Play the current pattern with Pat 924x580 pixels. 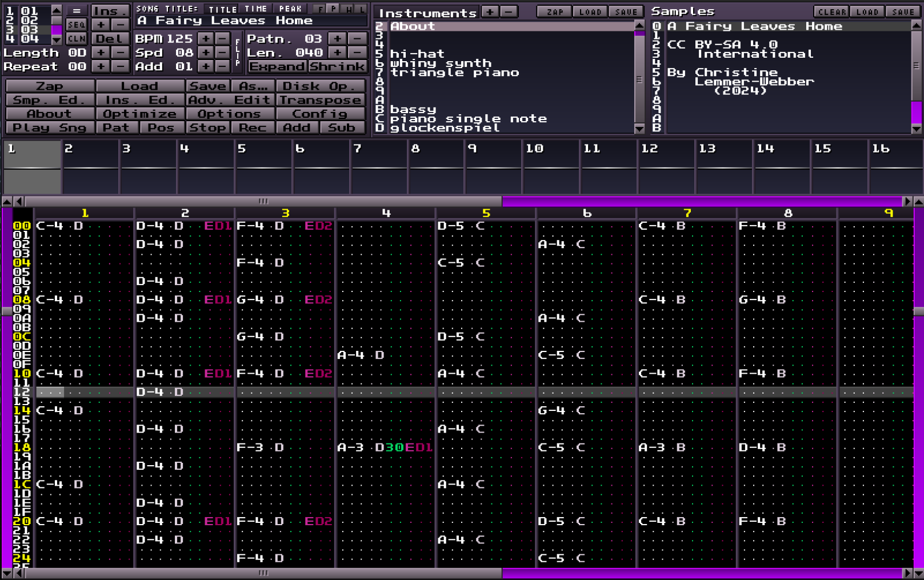tap(117, 127)
